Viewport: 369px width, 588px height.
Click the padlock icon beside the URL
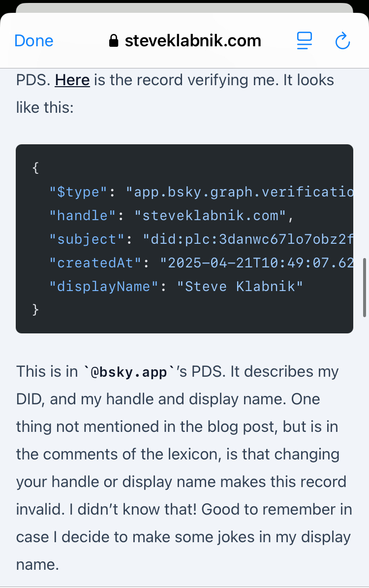click(114, 40)
